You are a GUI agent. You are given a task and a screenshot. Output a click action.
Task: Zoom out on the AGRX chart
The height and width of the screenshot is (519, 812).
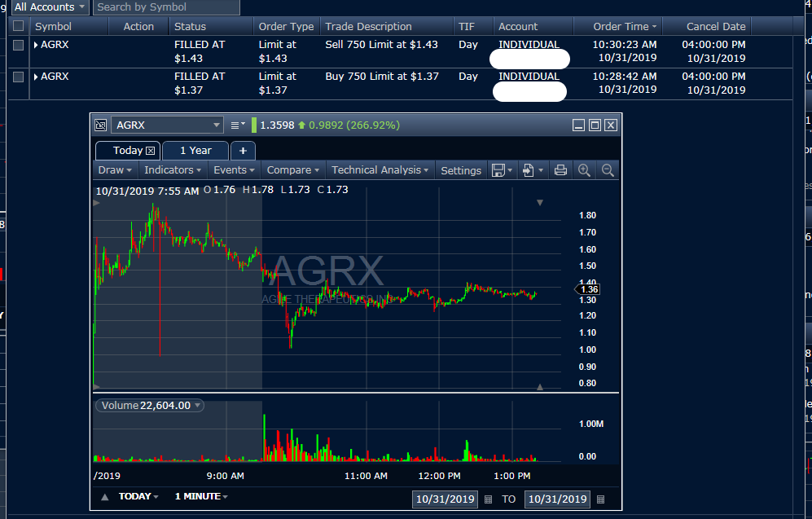tap(608, 170)
